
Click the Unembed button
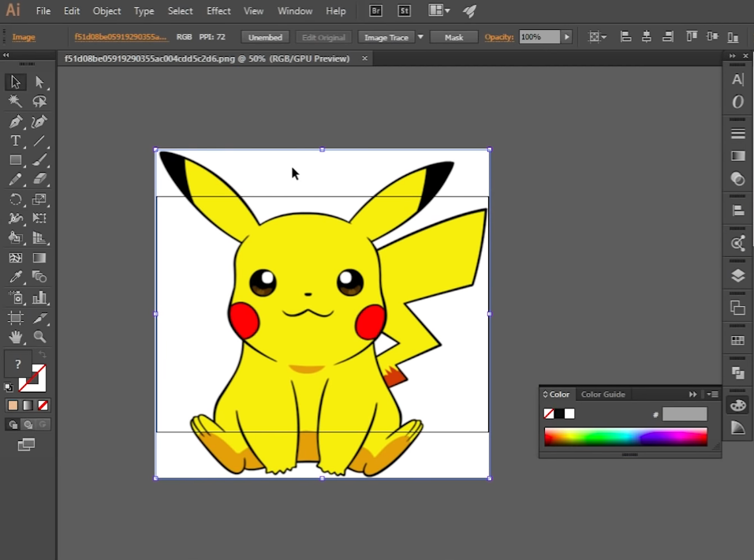[265, 37]
